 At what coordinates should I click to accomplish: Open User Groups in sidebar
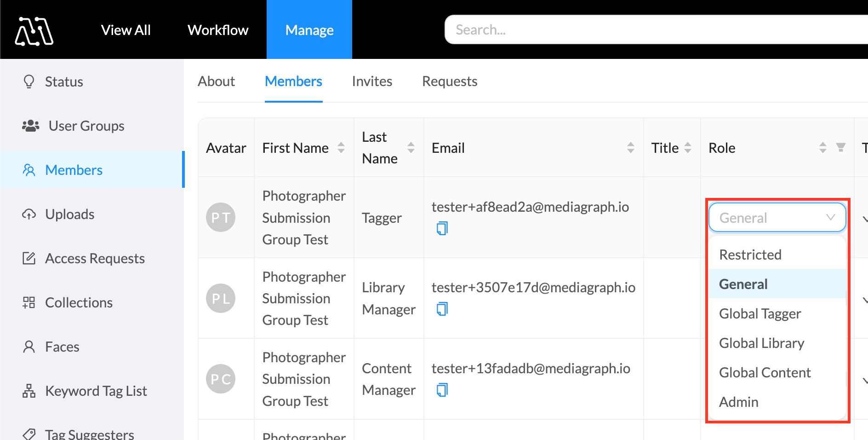pos(86,126)
